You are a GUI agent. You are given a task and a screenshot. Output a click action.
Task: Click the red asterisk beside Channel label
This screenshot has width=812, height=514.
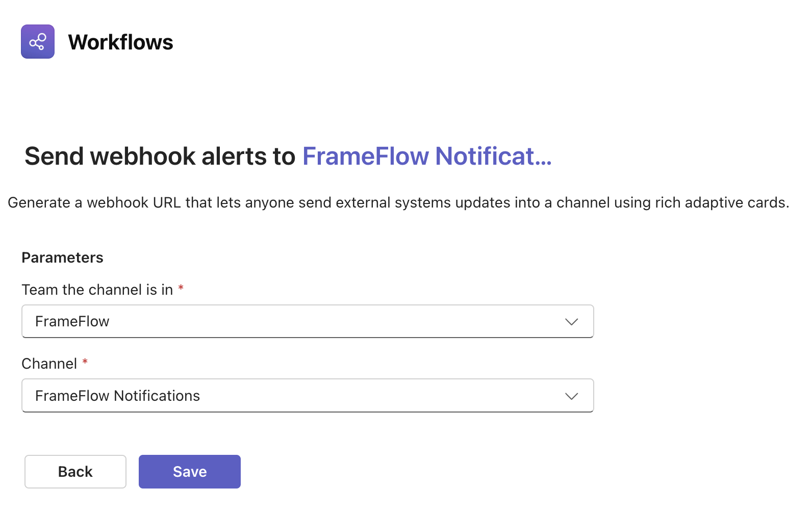point(85,362)
